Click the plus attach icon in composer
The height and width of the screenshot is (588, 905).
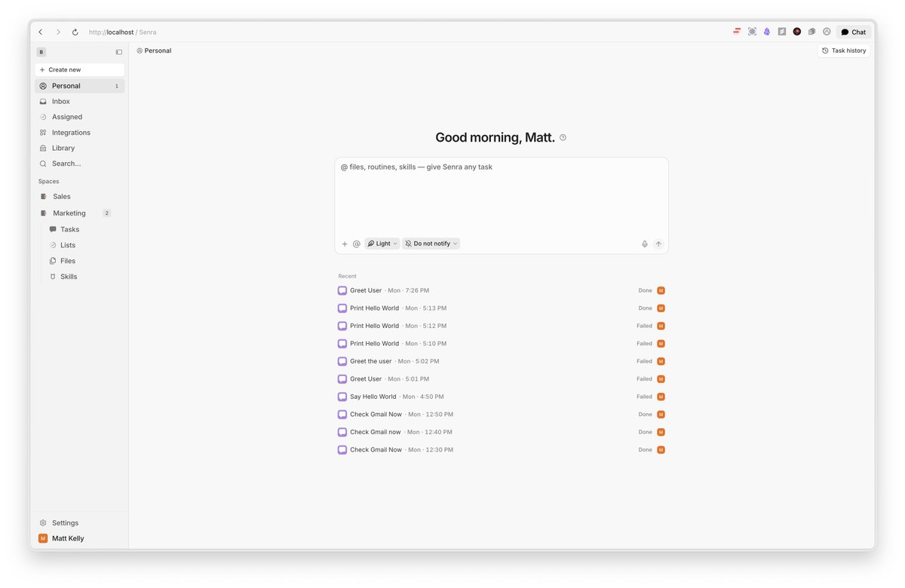[345, 243]
